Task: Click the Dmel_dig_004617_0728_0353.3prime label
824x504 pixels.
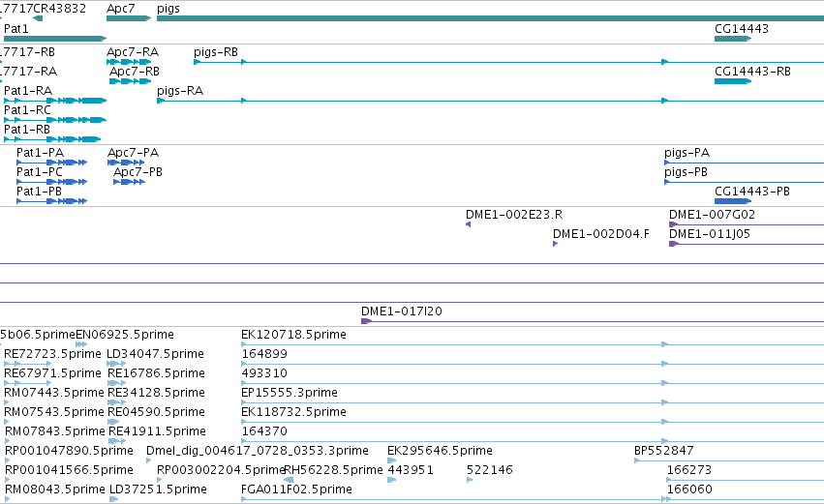Action: (x=258, y=452)
